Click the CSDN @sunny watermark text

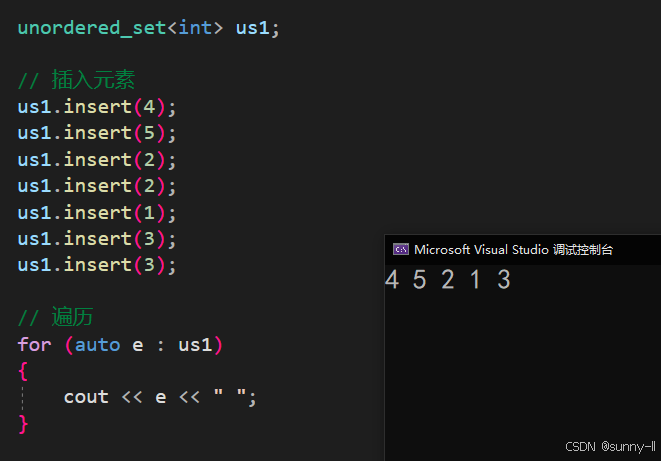click(x=610, y=447)
